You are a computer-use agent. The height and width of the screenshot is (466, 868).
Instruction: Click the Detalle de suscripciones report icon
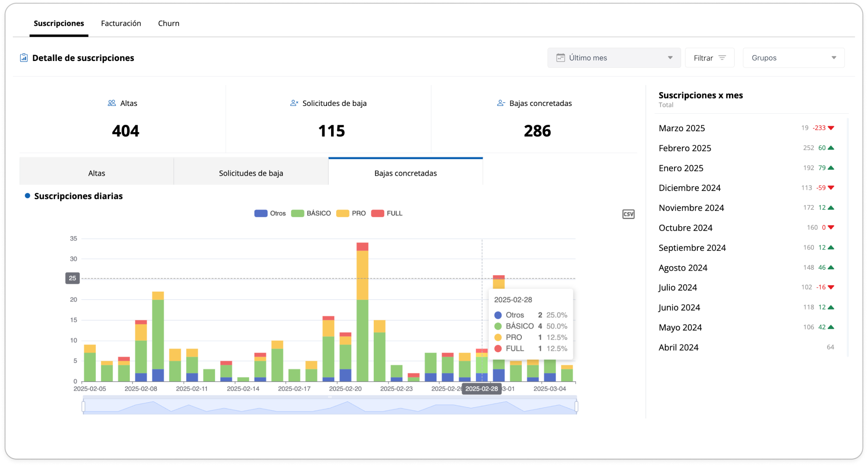(x=23, y=58)
